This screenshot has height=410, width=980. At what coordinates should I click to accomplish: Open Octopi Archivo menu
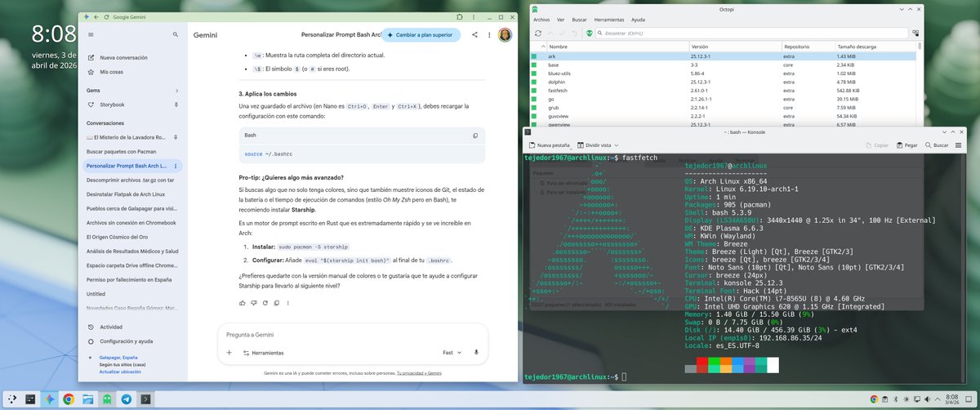(542, 19)
